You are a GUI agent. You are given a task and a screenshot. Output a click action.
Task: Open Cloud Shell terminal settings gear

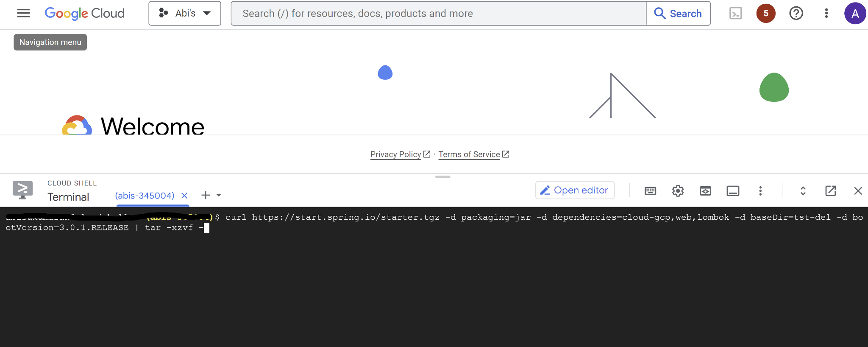(678, 191)
